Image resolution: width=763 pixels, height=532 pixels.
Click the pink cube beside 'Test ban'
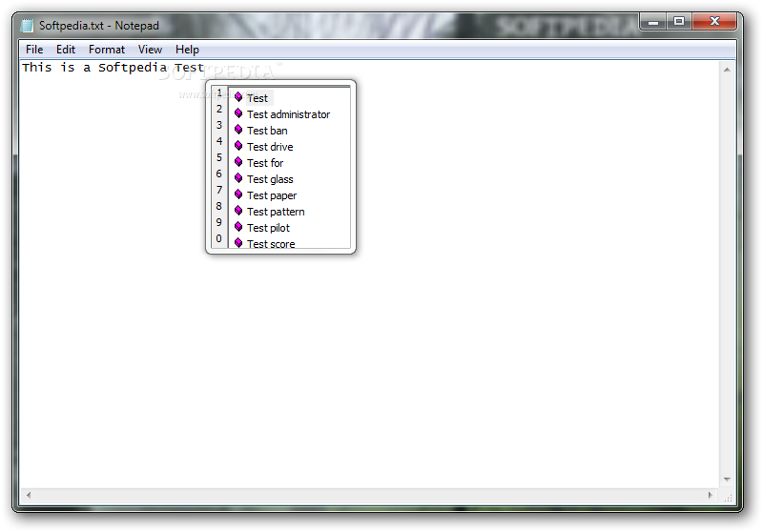[238, 130]
